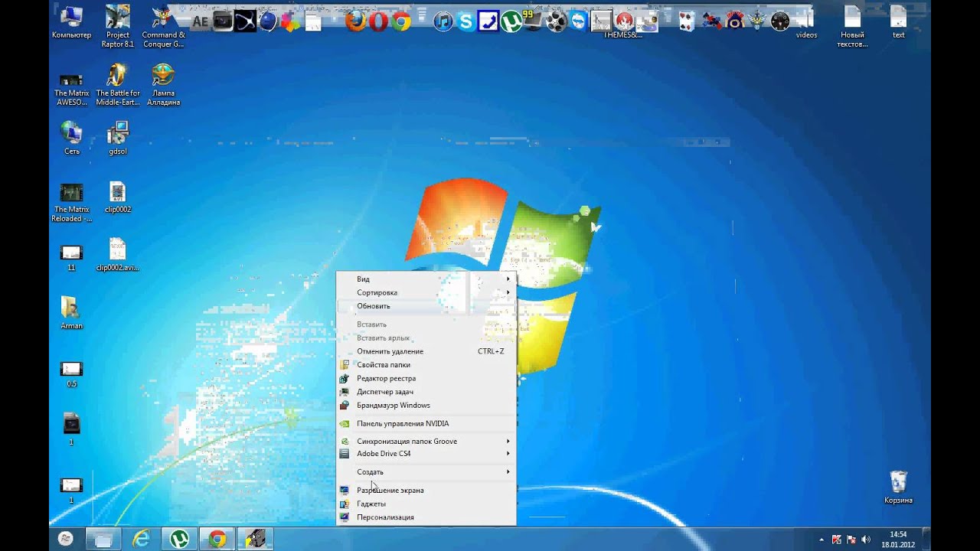
Task: Open the Компьютер desktop icon
Action: click(71, 23)
